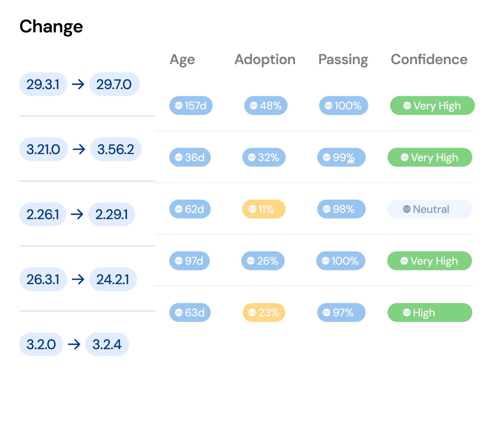Open the 3.21.0 version pill
This screenshot has height=446, width=504.
click(43, 150)
